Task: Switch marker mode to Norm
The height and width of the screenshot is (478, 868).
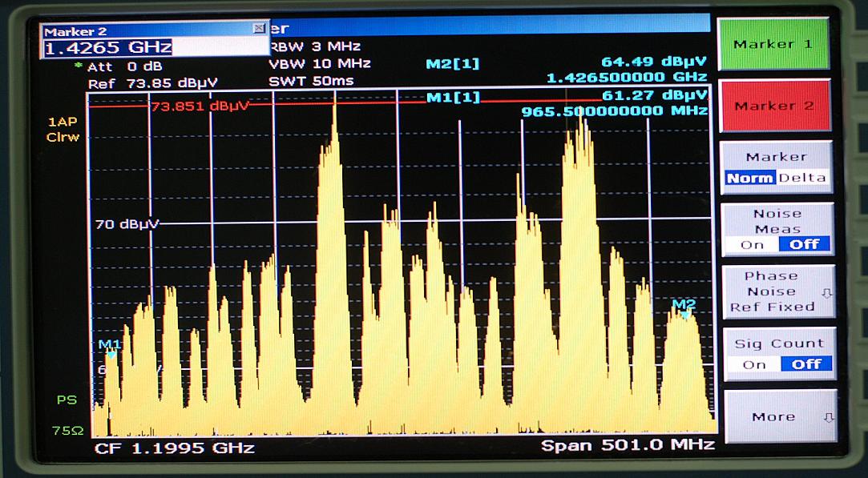Action: tap(749, 179)
